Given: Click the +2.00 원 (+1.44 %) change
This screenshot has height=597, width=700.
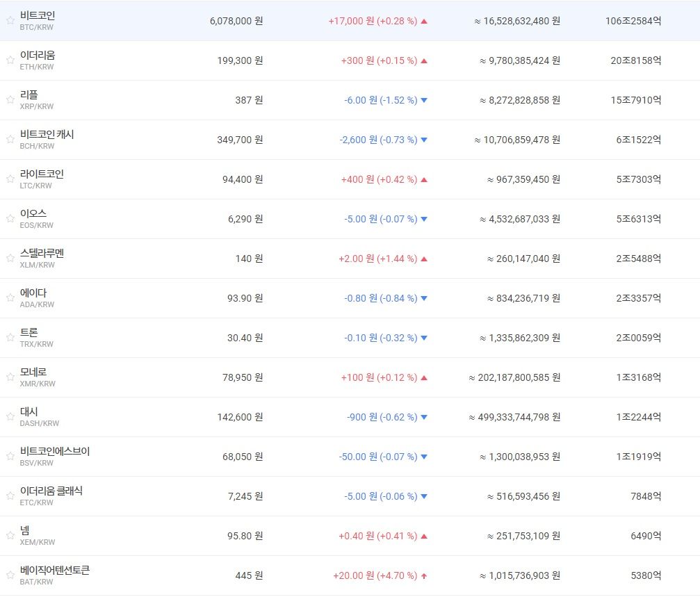Looking at the screenshot, I should pos(377,259).
